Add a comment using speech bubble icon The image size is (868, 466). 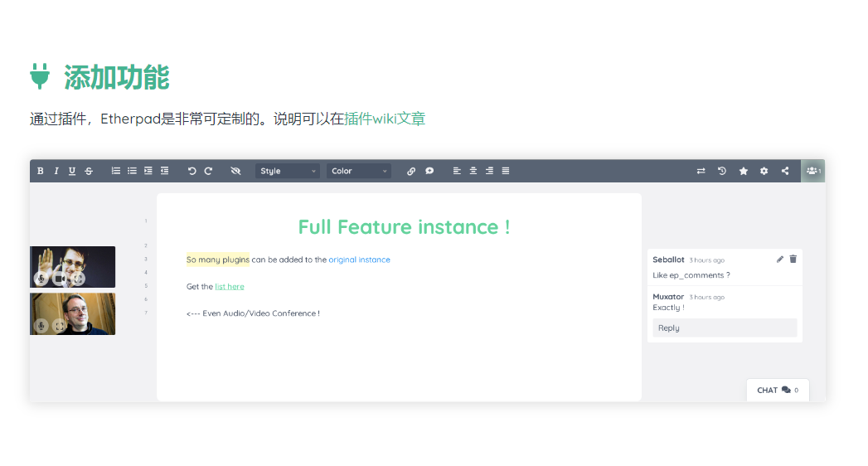click(429, 171)
